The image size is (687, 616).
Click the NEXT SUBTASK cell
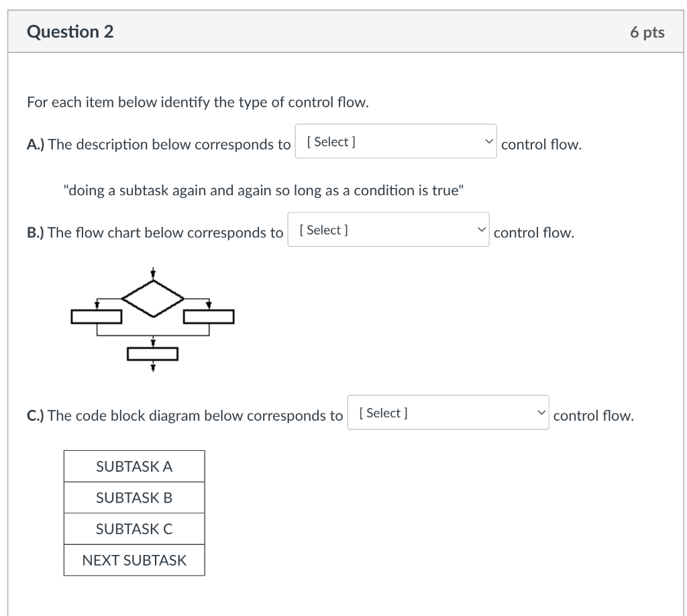[134, 560]
